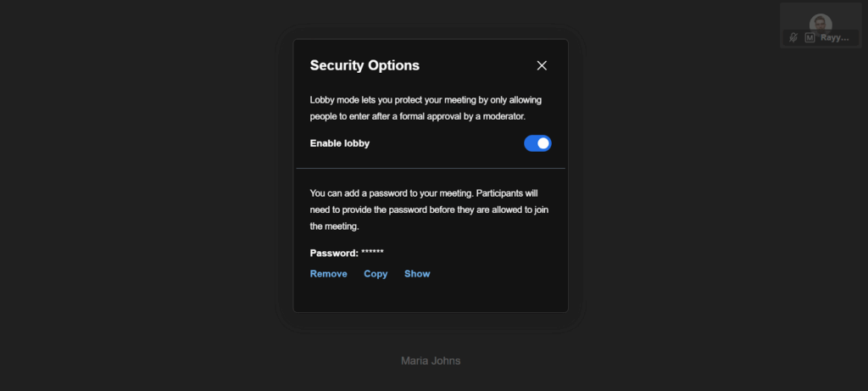Click the muted microphone icon on Rayy's tile
This screenshot has height=391, width=868.
(794, 38)
